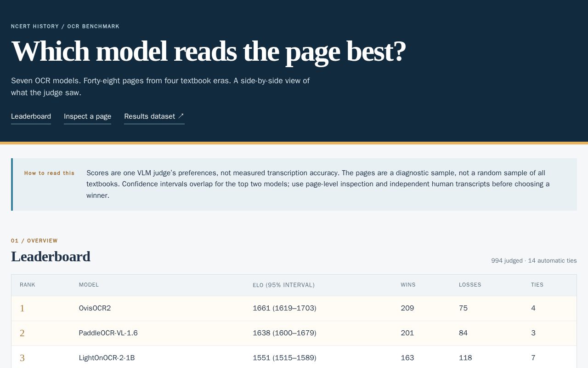The image size is (588, 368).
Task: Click the '01 / OVERVIEW' section label
Action: click(x=34, y=241)
